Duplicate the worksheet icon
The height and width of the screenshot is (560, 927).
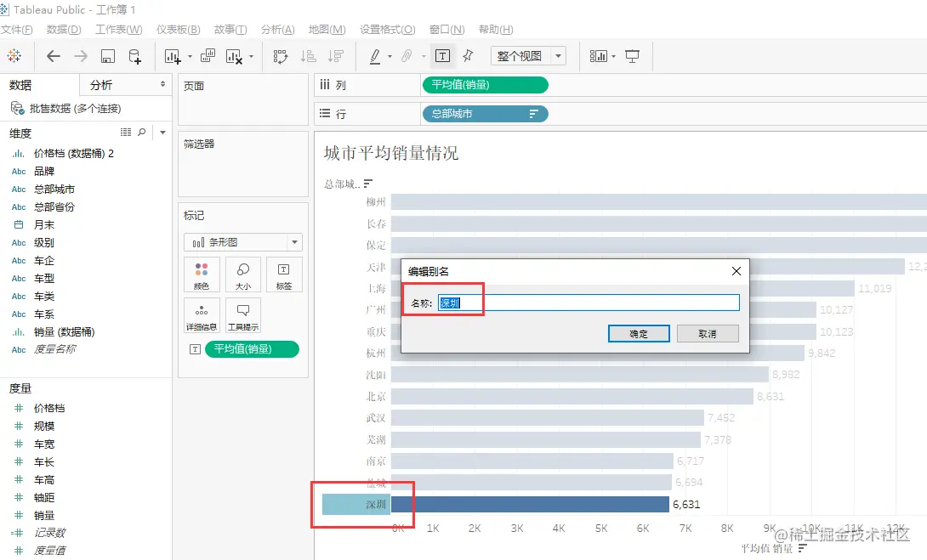[x=208, y=56]
